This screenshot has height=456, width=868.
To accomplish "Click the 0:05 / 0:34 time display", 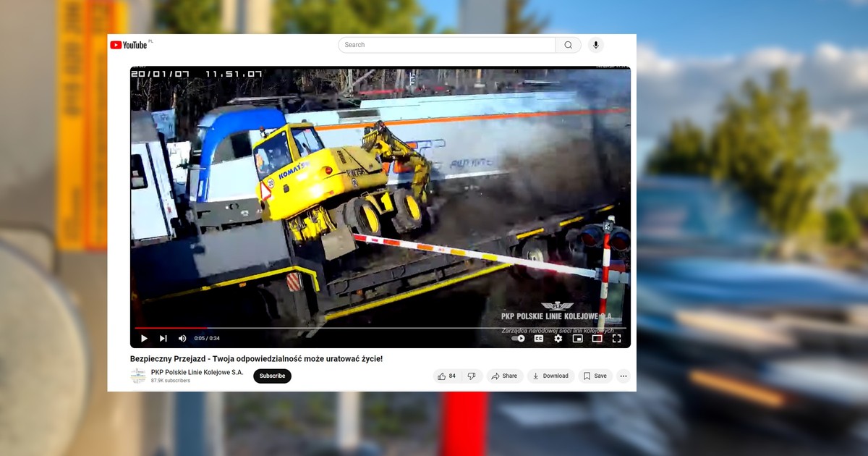I will pyautogui.click(x=207, y=338).
